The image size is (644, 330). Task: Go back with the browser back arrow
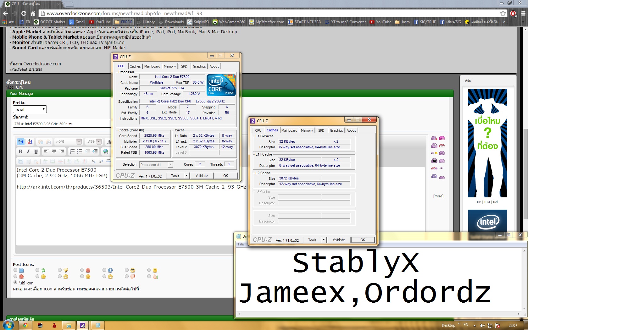tap(5, 14)
